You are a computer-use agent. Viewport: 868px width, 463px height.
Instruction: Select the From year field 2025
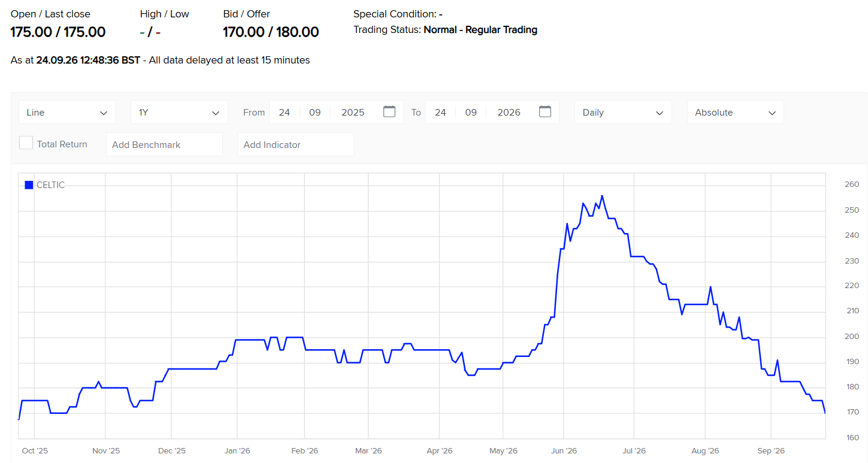click(353, 112)
